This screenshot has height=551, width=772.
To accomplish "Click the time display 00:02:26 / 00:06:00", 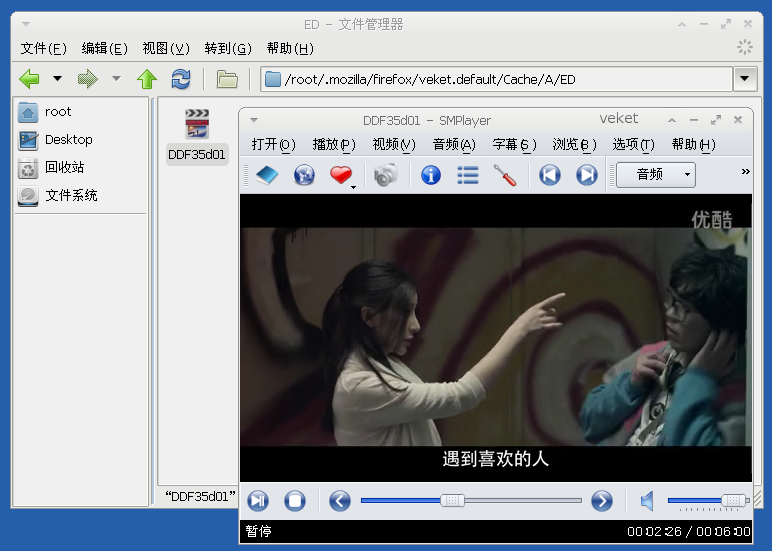I will (x=688, y=532).
